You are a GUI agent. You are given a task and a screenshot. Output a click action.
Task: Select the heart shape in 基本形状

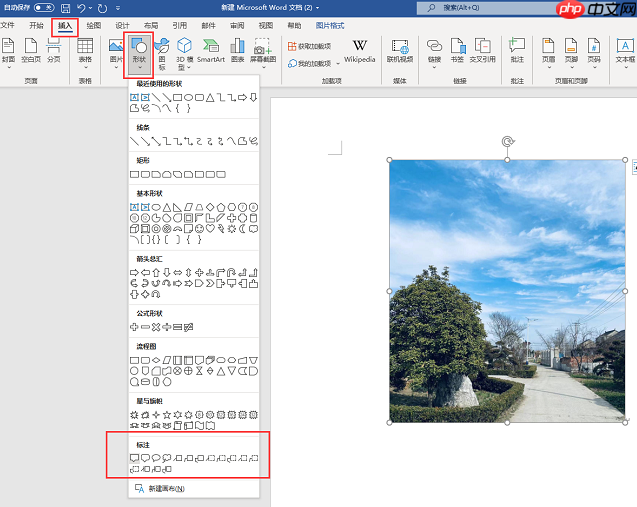pos(210,229)
